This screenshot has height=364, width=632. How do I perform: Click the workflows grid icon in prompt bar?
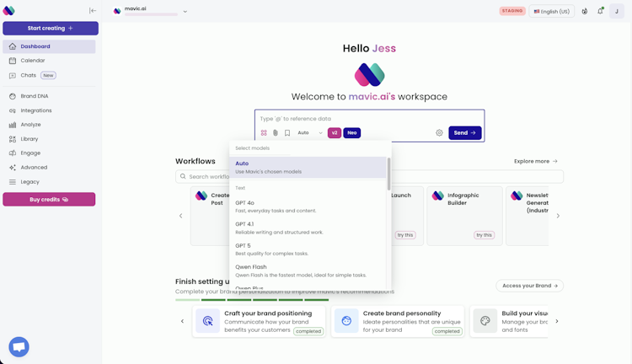pyautogui.click(x=264, y=132)
